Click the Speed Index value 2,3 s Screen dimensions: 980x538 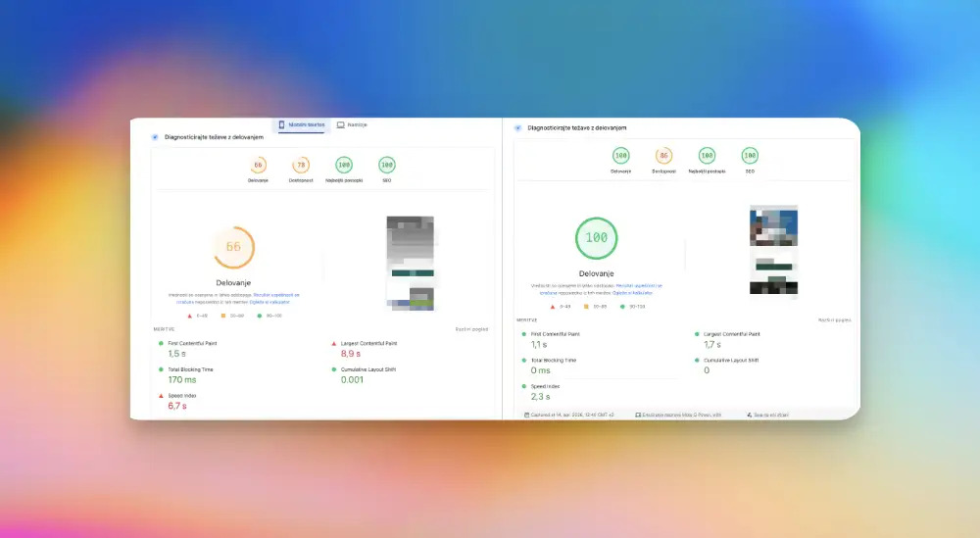(541, 397)
